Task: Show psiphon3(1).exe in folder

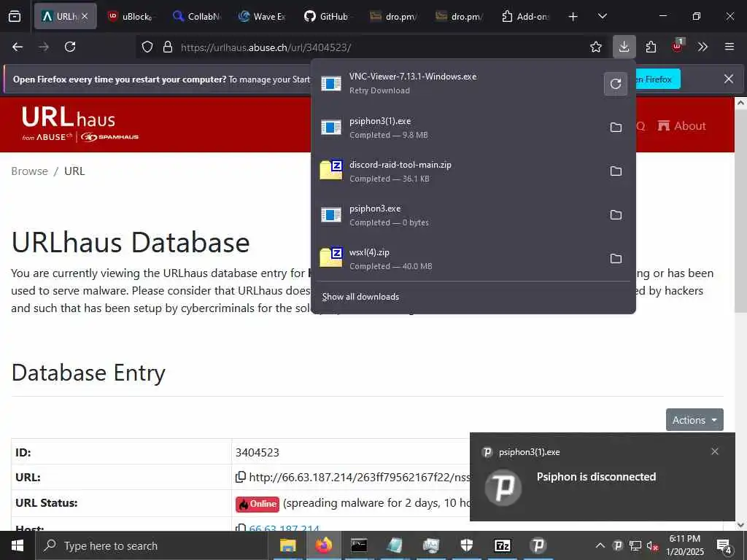Action: [x=616, y=127]
